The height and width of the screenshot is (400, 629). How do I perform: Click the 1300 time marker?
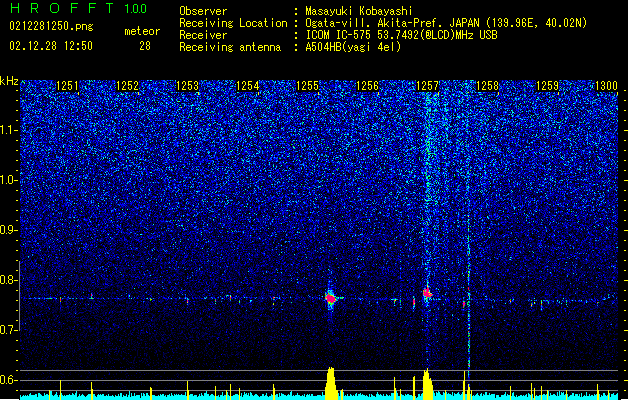(606, 85)
